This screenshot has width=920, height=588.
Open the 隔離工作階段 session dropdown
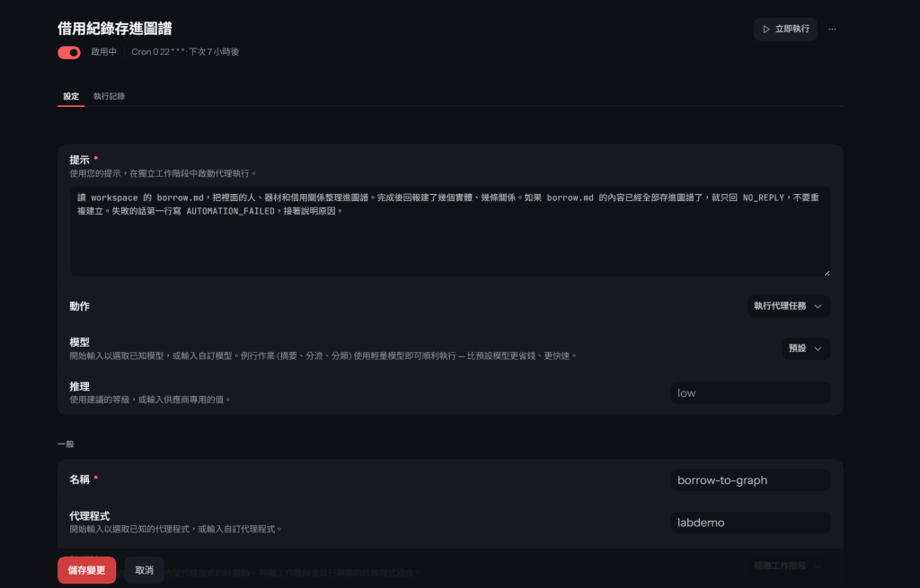tap(788, 566)
